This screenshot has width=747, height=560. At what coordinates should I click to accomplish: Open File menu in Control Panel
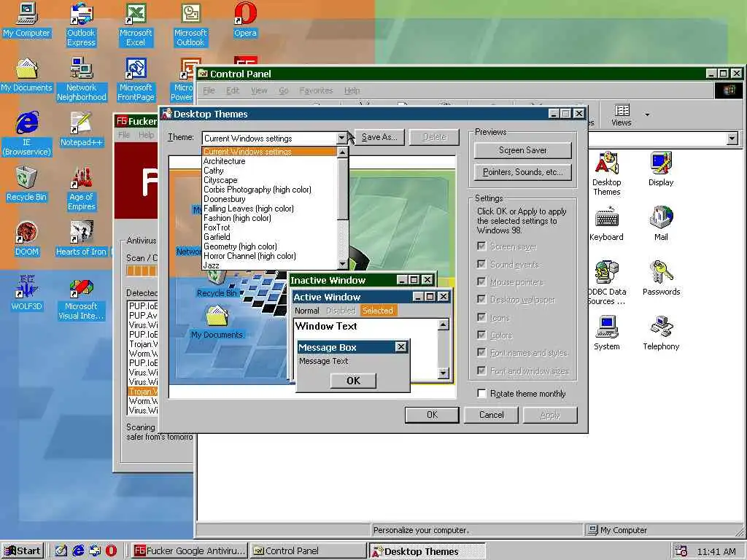pyautogui.click(x=209, y=90)
